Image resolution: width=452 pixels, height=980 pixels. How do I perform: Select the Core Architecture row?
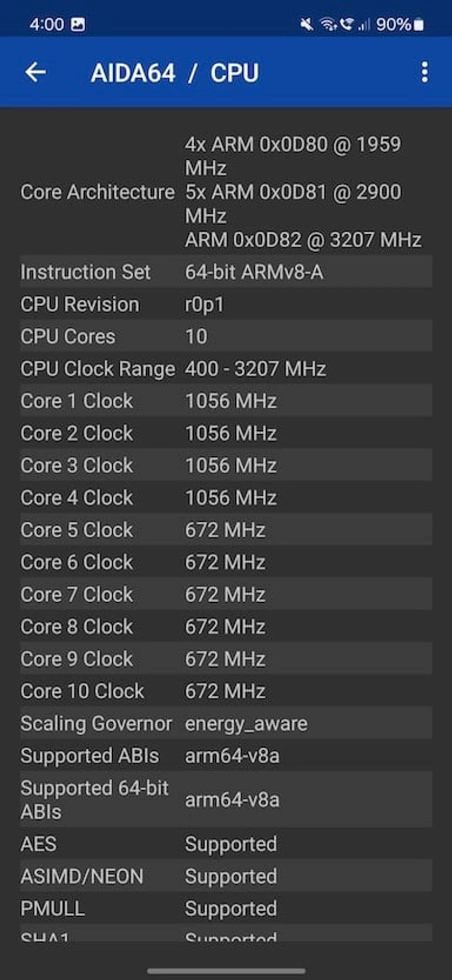(x=226, y=192)
